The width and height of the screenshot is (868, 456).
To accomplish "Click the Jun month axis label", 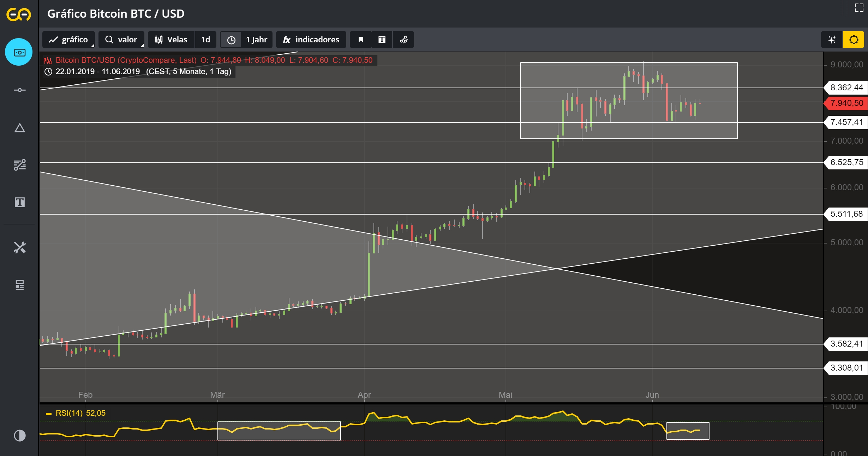I will [652, 395].
